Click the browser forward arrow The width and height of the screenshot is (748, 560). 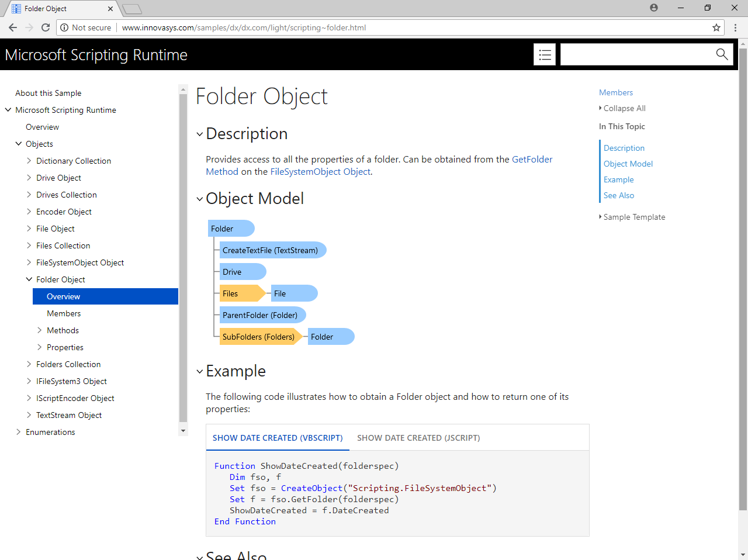point(29,27)
